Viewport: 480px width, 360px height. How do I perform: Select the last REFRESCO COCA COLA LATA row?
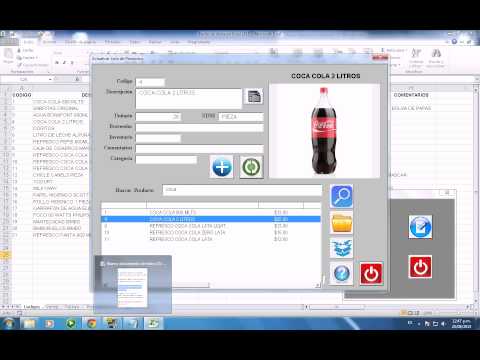coord(211,239)
